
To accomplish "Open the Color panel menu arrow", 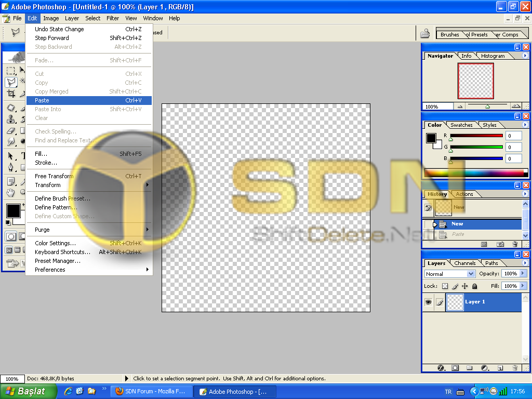I will pos(525,125).
